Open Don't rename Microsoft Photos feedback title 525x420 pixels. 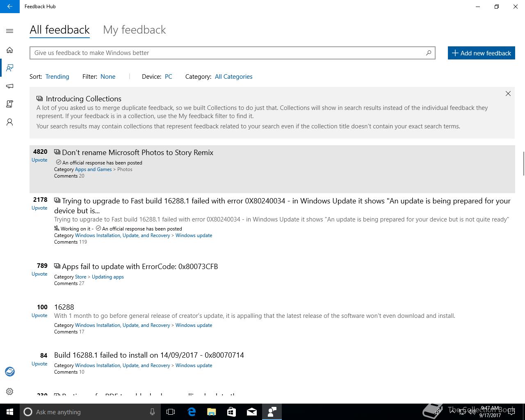pyautogui.click(x=137, y=153)
